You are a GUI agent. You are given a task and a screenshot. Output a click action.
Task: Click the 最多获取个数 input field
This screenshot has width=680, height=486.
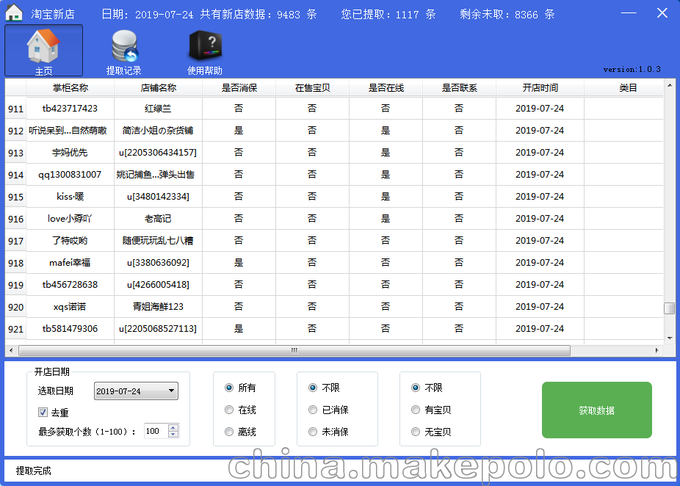tap(156, 431)
